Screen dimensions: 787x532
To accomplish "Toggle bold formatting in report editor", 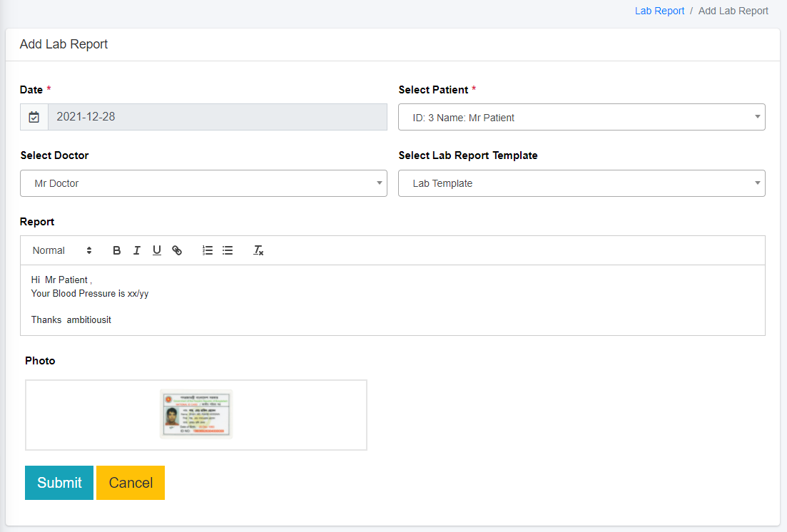I will (x=117, y=250).
